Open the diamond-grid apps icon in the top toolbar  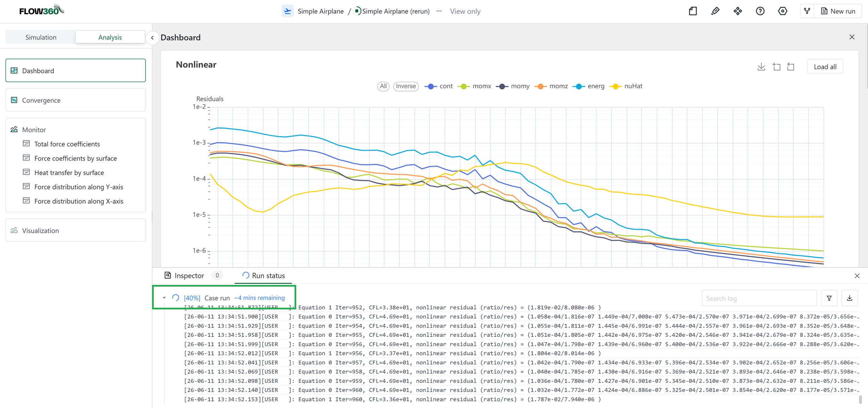pyautogui.click(x=738, y=11)
